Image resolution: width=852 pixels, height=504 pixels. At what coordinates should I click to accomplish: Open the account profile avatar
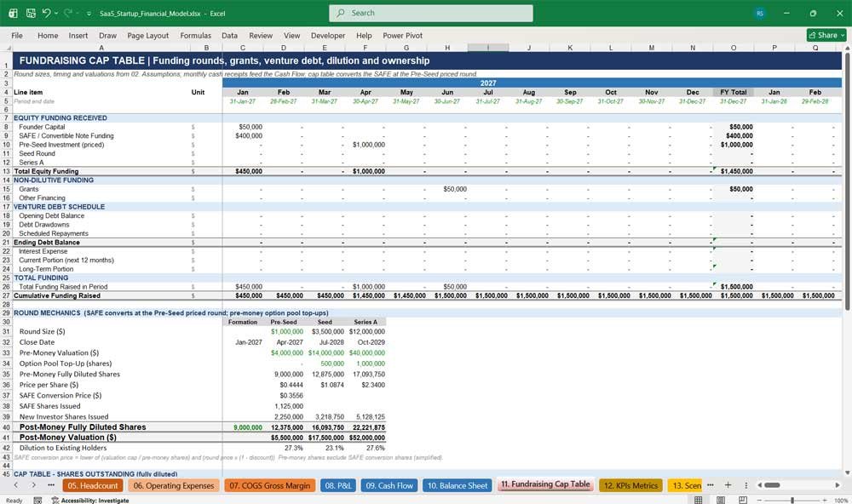[x=760, y=14]
